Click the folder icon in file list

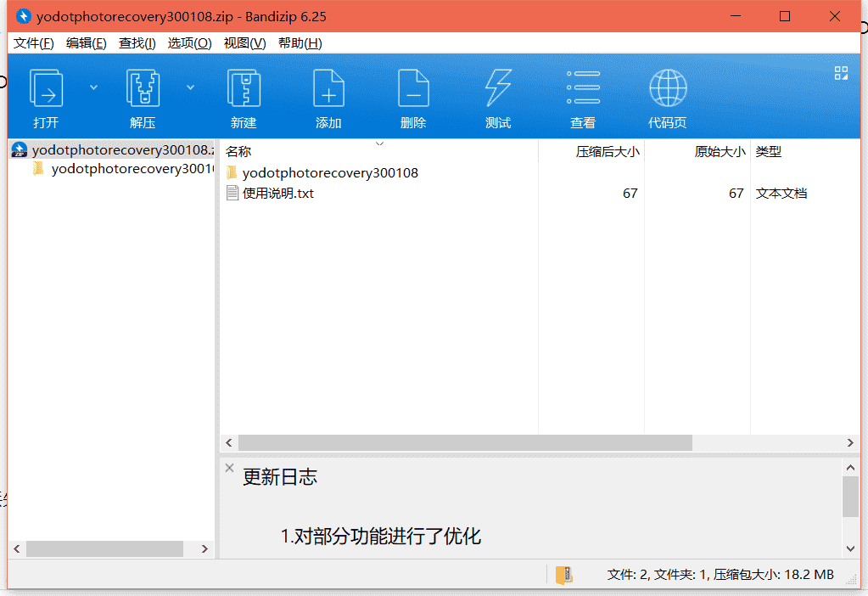tap(232, 172)
